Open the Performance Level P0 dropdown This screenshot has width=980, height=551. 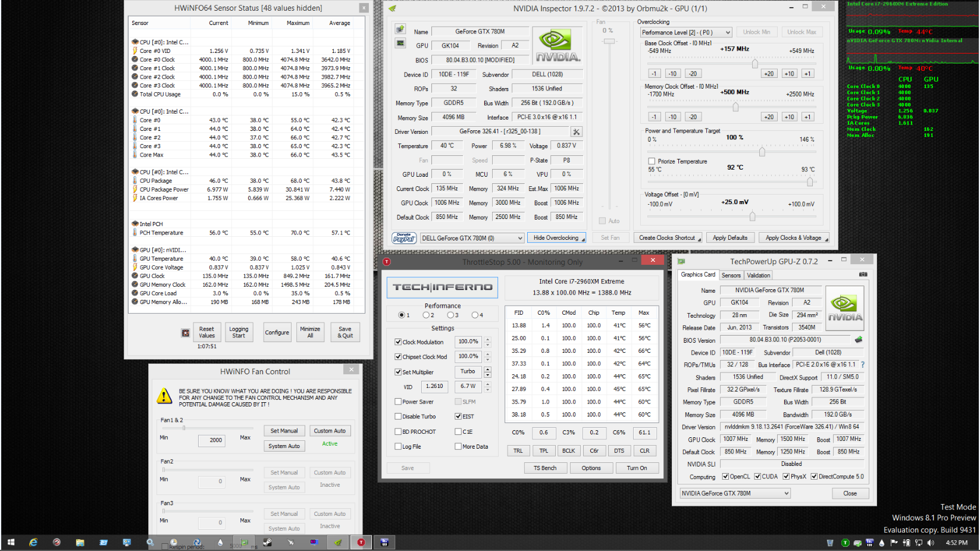click(686, 32)
